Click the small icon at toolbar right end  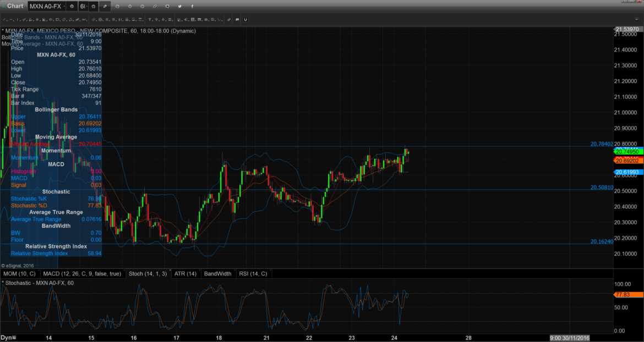click(x=637, y=19)
